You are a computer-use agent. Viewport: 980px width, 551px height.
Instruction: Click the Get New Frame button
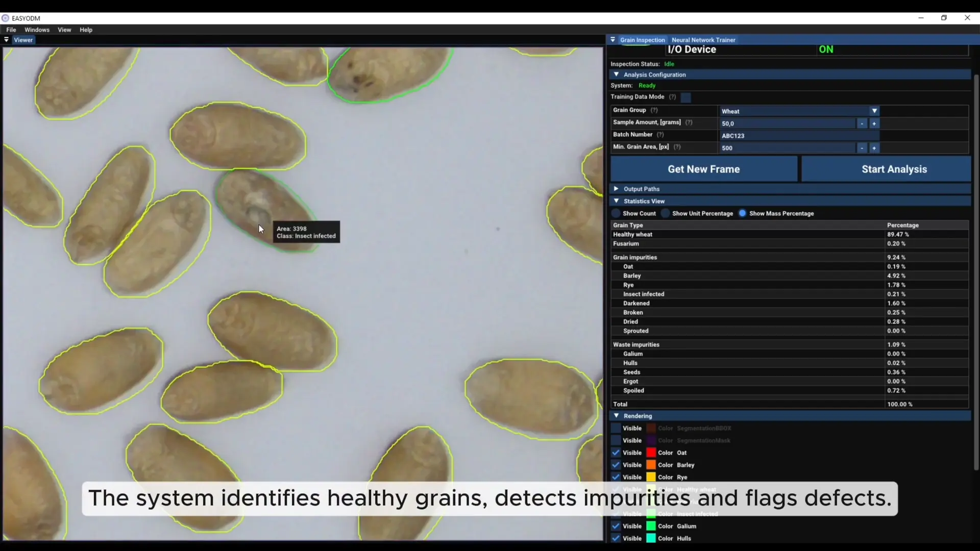[703, 169]
